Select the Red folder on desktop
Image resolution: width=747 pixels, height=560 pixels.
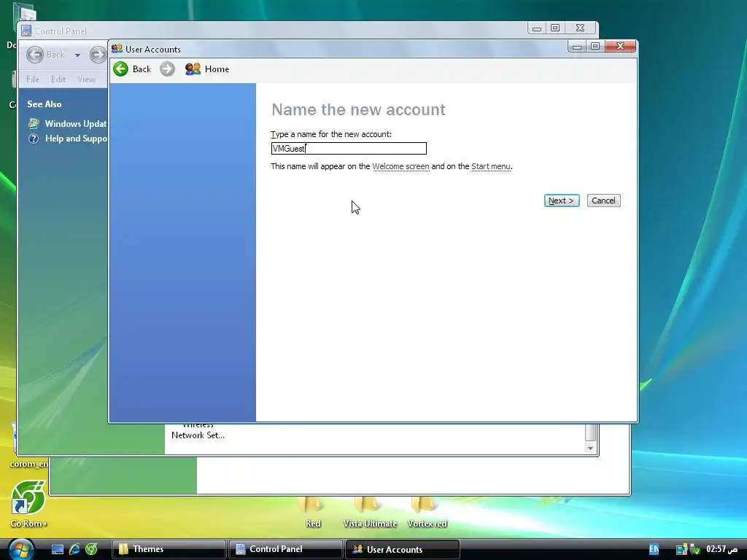pos(312,513)
